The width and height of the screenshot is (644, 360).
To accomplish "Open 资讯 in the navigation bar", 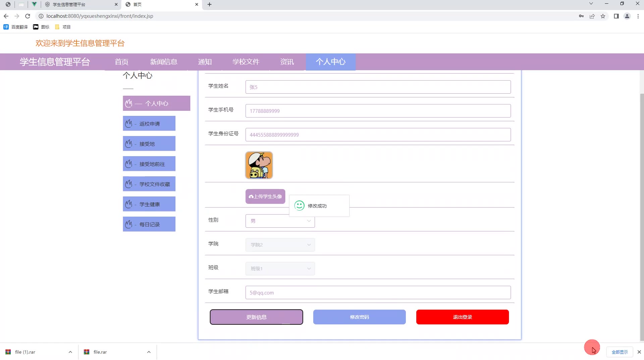I will point(287,62).
